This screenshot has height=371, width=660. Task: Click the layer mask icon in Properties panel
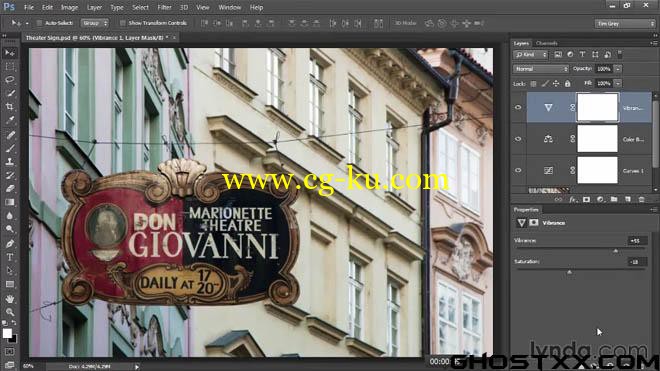pyautogui.click(x=534, y=223)
